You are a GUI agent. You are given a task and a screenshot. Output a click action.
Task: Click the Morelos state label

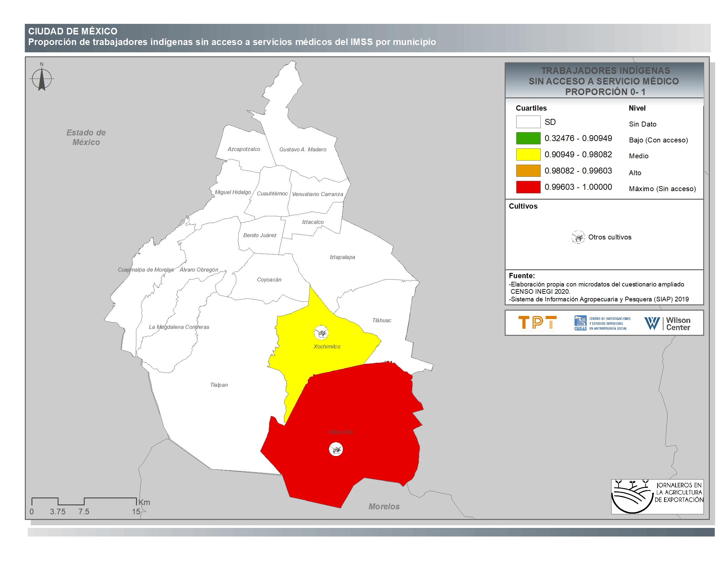pyautogui.click(x=384, y=506)
